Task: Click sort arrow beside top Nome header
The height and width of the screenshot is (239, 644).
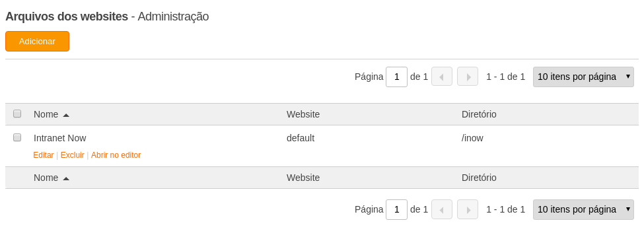Action: pos(66,115)
